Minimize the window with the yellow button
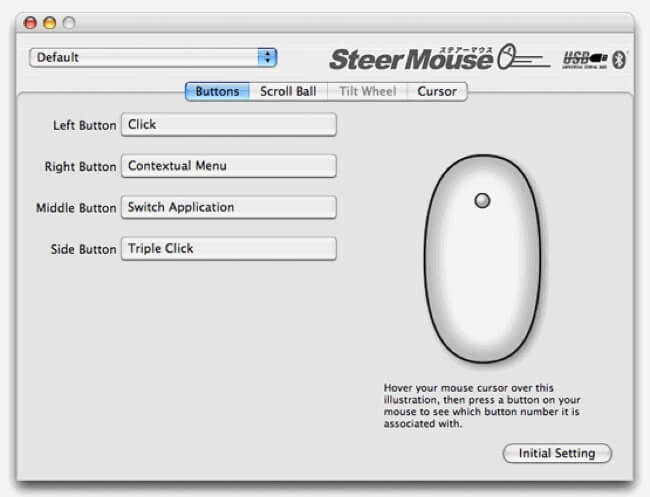Image resolution: width=650 pixels, height=497 pixels. [50, 22]
